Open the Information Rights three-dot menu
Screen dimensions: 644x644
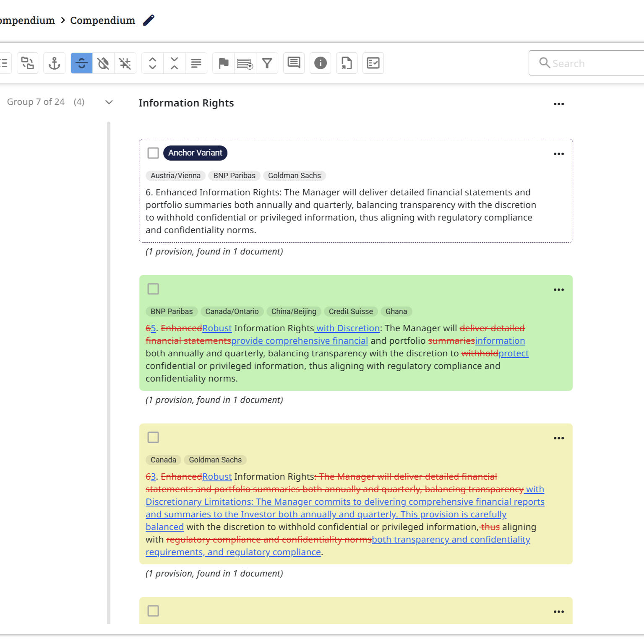(x=558, y=104)
